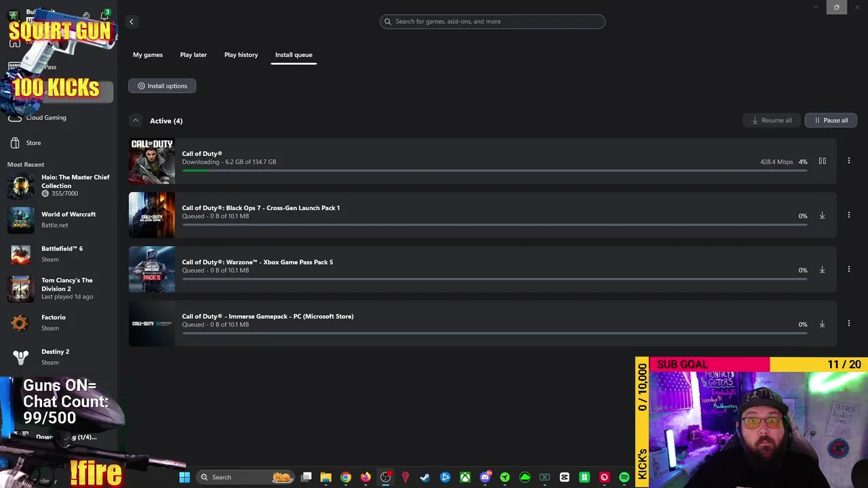Open more options for Black Ops 7 pack
Viewport: 868px width, 488px height.
(x=848, y=215)
